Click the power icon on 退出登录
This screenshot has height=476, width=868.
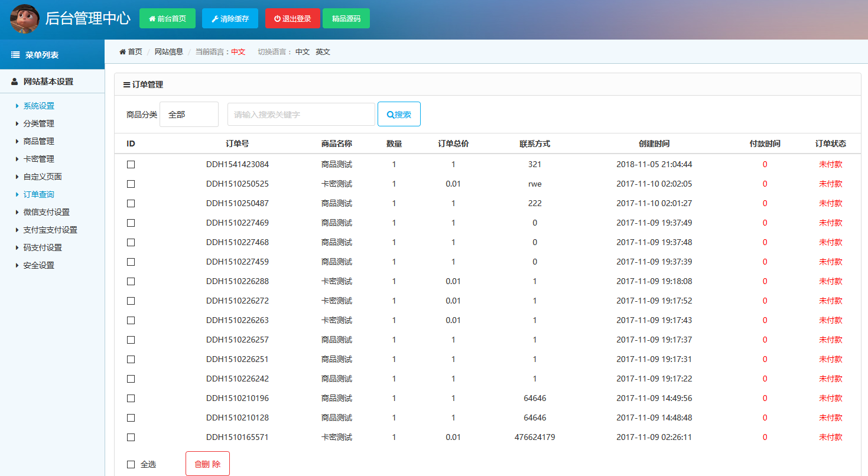point(277,19)
